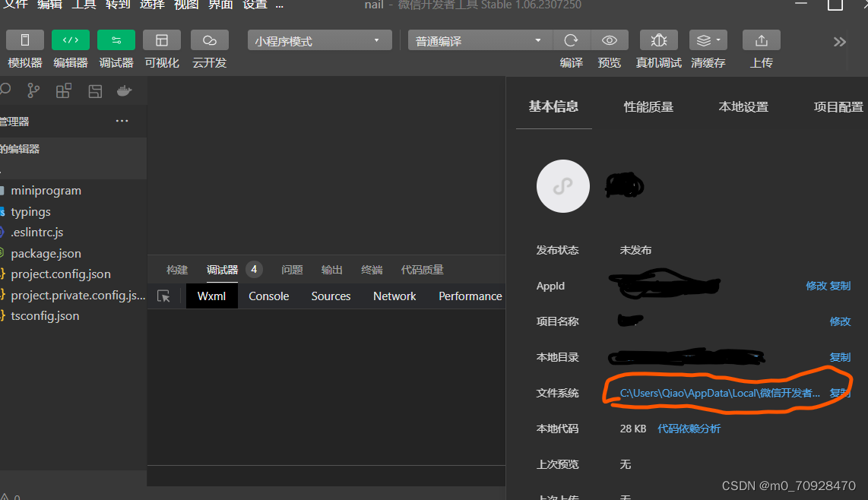The height and width of the screenshot is (500, 868).
Task: Open the 文件系统 AppData path link
Action: (x=720, y=393)
